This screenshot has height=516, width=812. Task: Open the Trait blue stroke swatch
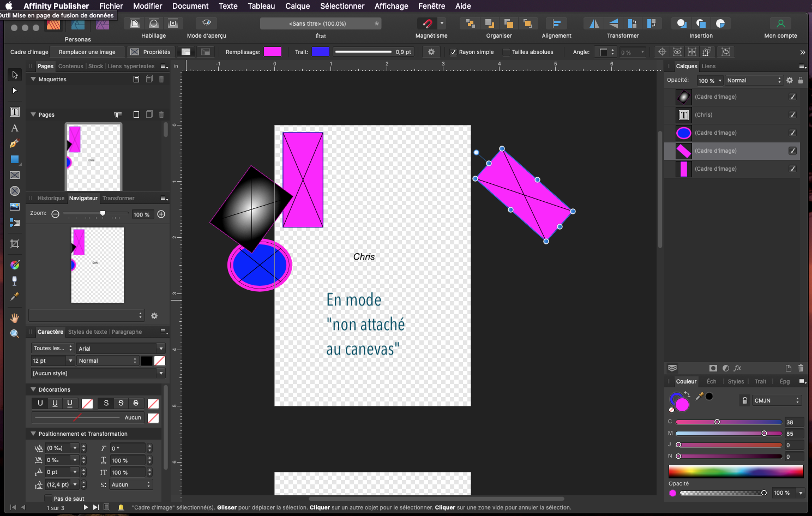point(320,52)
